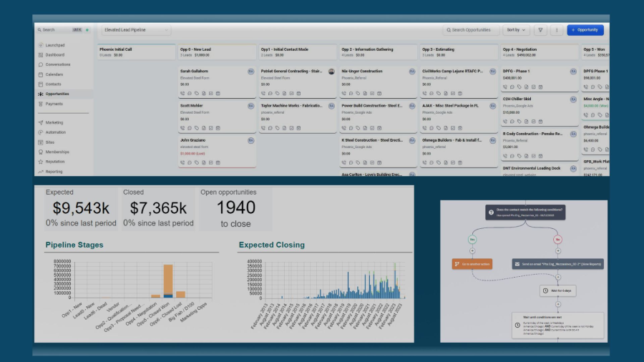Expand the Elevated Lead Pipeline dropdown
Screen dimensions: 644x362
(x=136, y=30)
